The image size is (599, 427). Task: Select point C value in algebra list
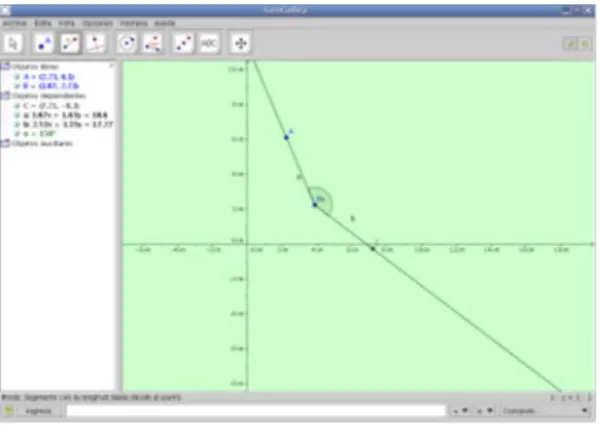pos(51,106)
